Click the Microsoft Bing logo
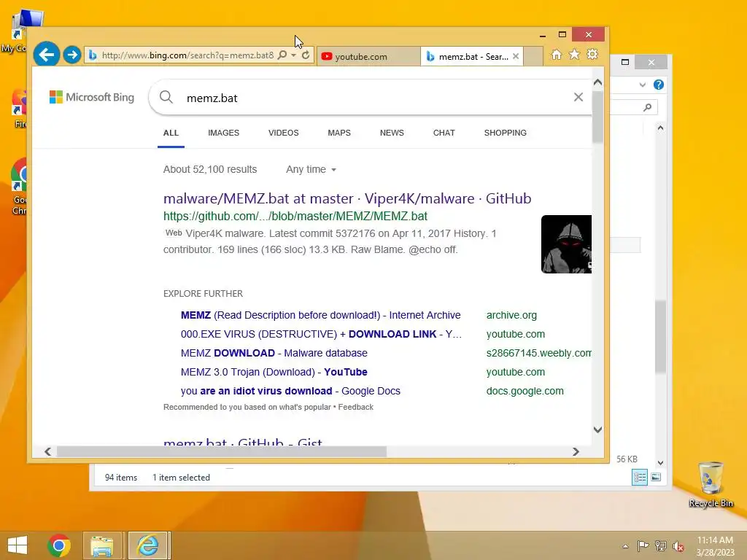This screenshot has height=560, width=747. 92,97
